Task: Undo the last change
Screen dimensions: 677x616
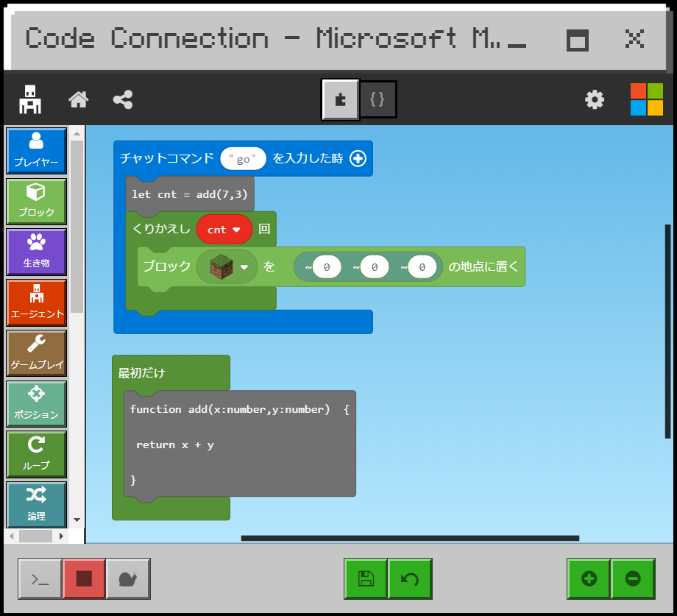Action: tap(410, 578)
